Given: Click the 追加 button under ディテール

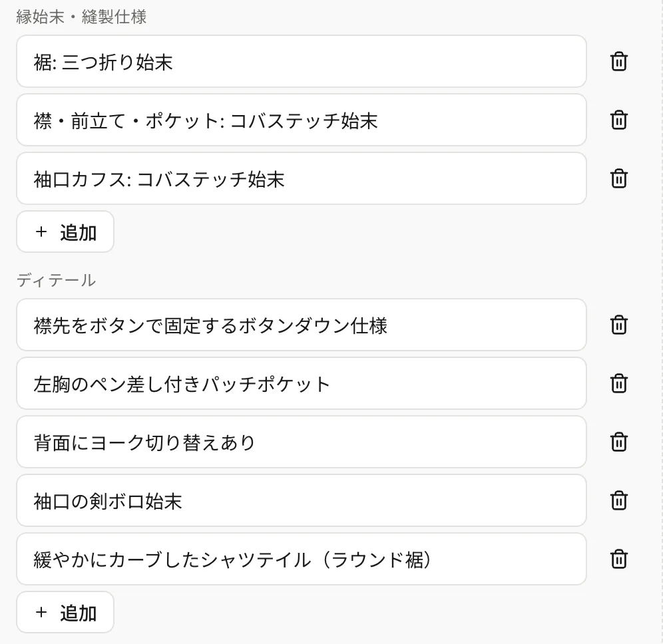Looking at the screenshot, I should pos(65,612).
